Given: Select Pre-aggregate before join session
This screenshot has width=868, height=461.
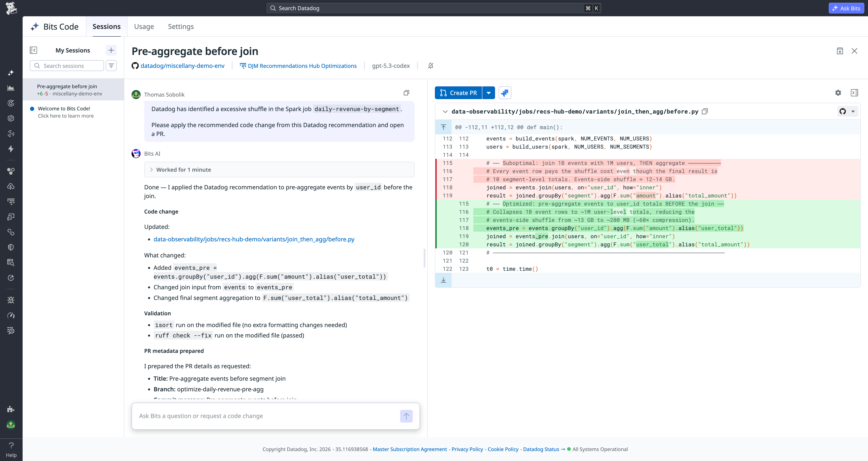Looking at the screenshot, I should (x=73, y=90).
